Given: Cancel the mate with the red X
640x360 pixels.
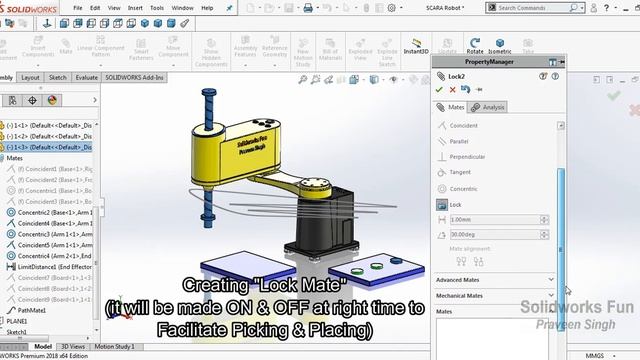Looking at the screenshot, I should coord(452,89).
